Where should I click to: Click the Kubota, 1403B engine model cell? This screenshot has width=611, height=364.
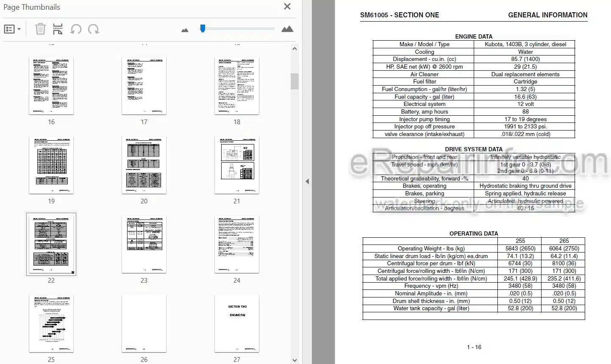click(x=525, y=44)
